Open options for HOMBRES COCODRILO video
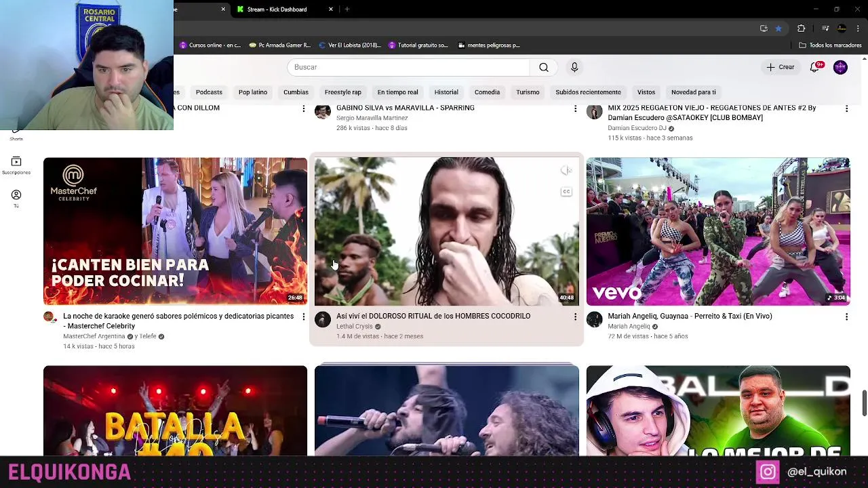 pos(575,317)
